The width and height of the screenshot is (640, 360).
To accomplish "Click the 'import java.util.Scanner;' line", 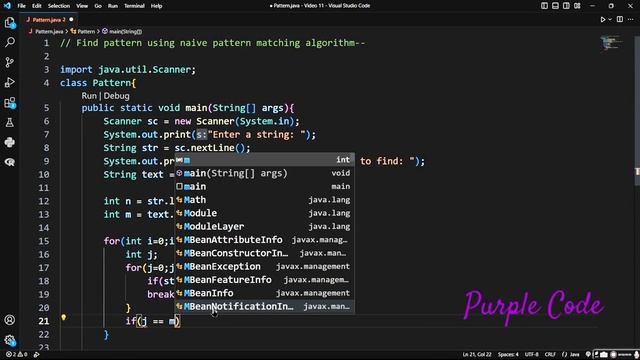I will pyautogui.click(x=128, y=69).
